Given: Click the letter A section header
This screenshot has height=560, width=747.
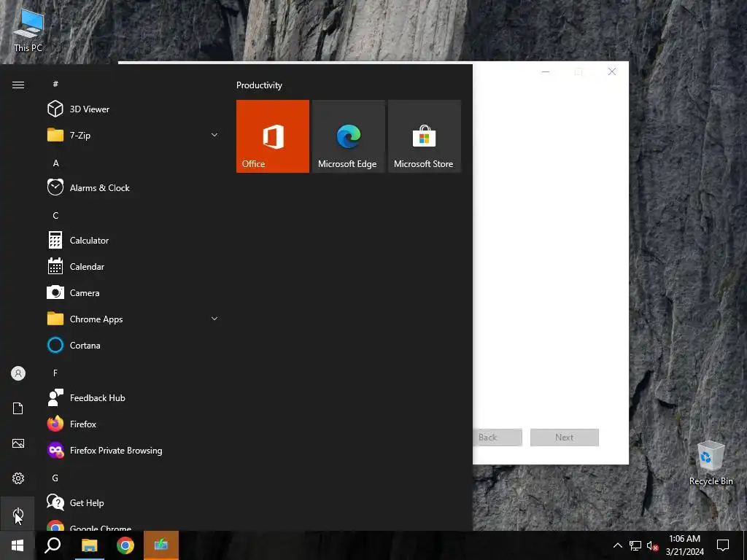Looking at the screenshot, I should [55, 163].
